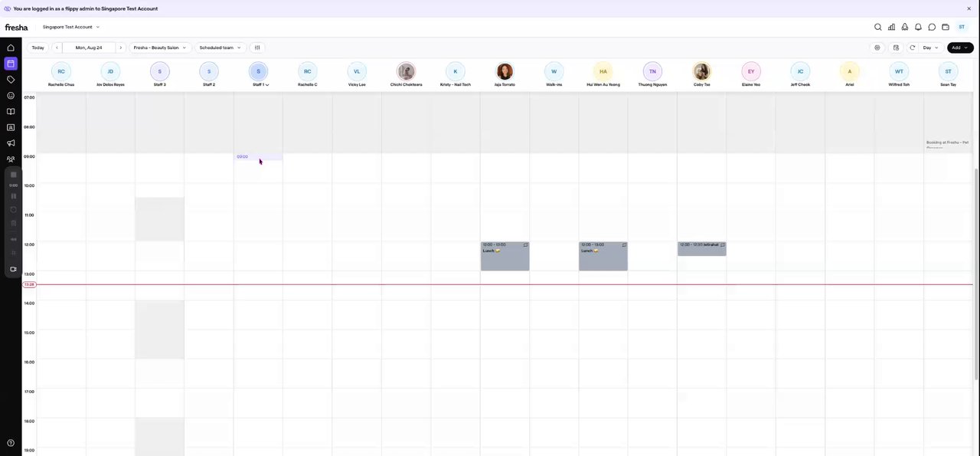Image resolution: width=980 pixels, height=456 pixels.
Task: Open the messages chat bubble icon
Action: (x=932, y=27)
